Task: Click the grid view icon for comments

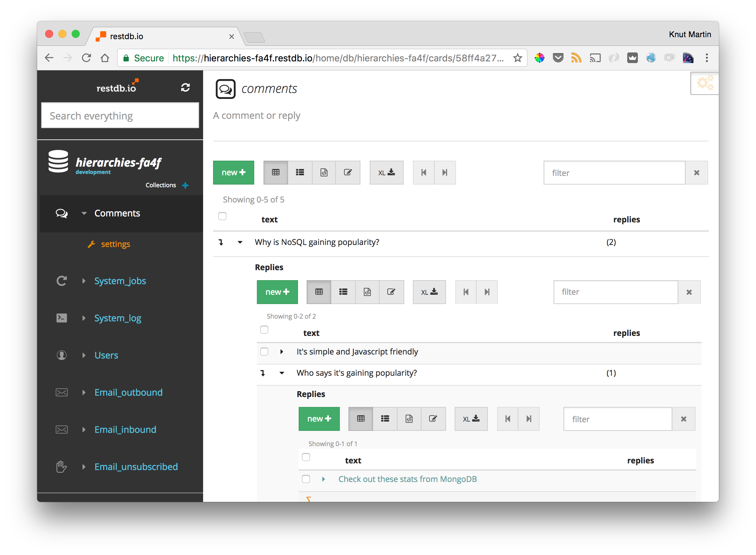Action: pos(276,173)
